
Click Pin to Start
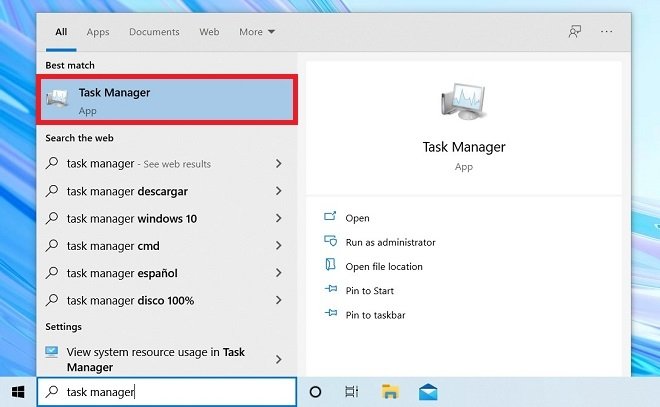coord(370,291)
